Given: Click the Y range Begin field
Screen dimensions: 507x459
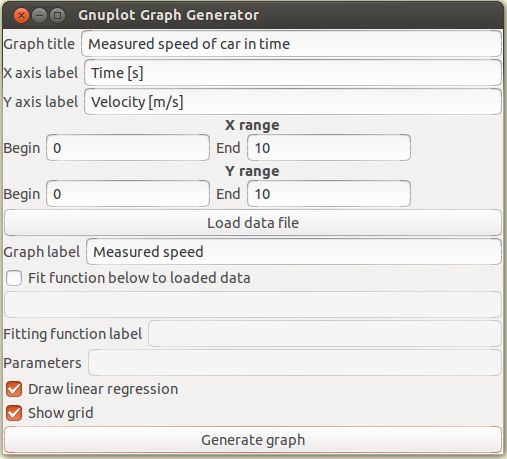Looking at the screenshot, I should [x=128, y=194].
